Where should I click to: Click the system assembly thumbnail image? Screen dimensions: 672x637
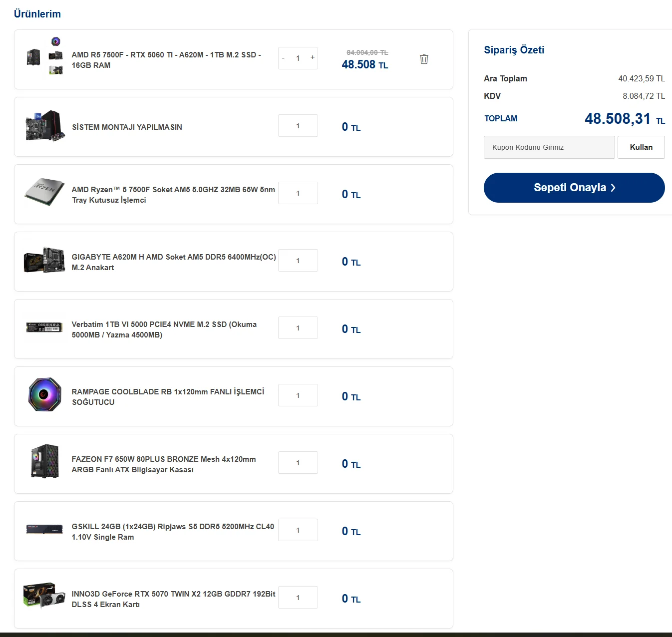(44, 126)
